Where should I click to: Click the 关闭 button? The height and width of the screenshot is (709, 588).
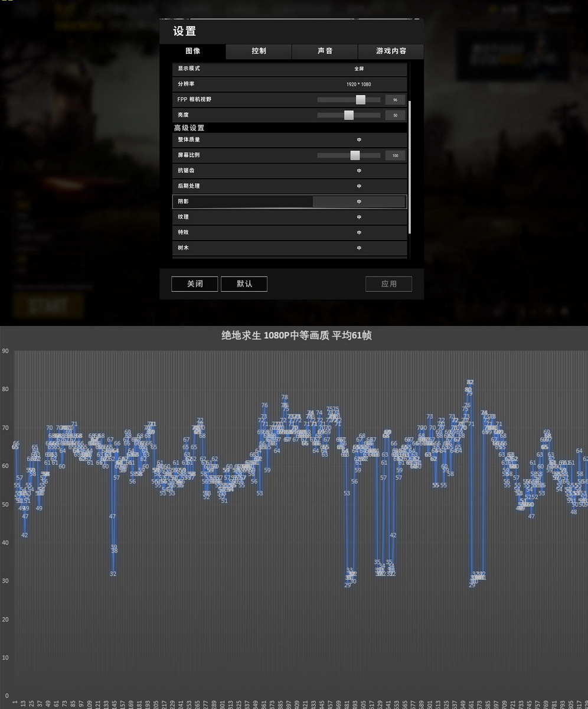tap(195, 284)
